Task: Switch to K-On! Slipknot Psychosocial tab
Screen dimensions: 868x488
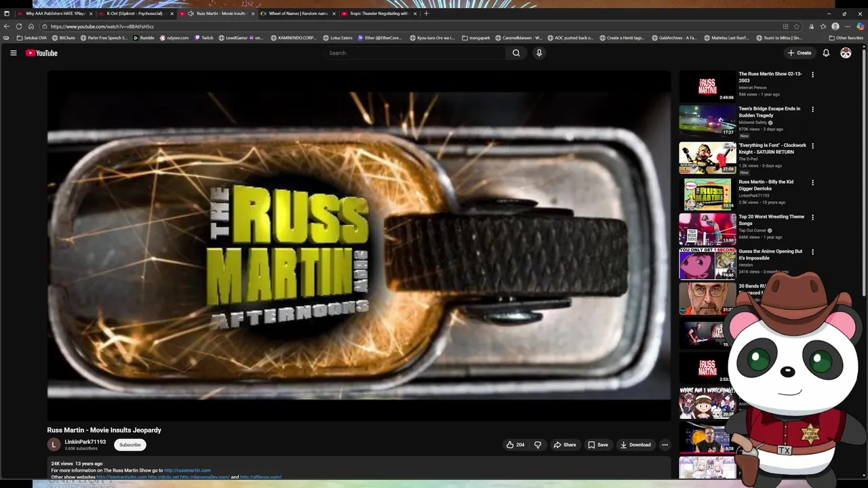Action: [x=136, y=14]
